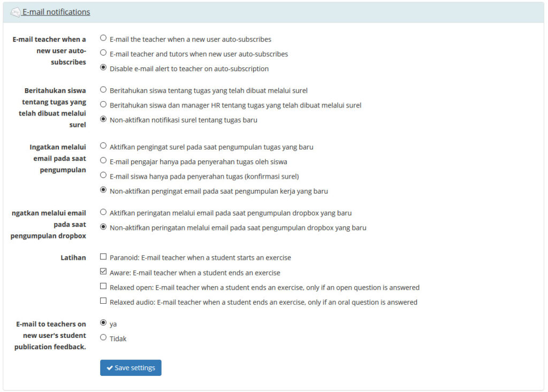Choose notifying students and HR manager about new assignments
The height and width of the screenshot is (392, 548).
[102, 105]
